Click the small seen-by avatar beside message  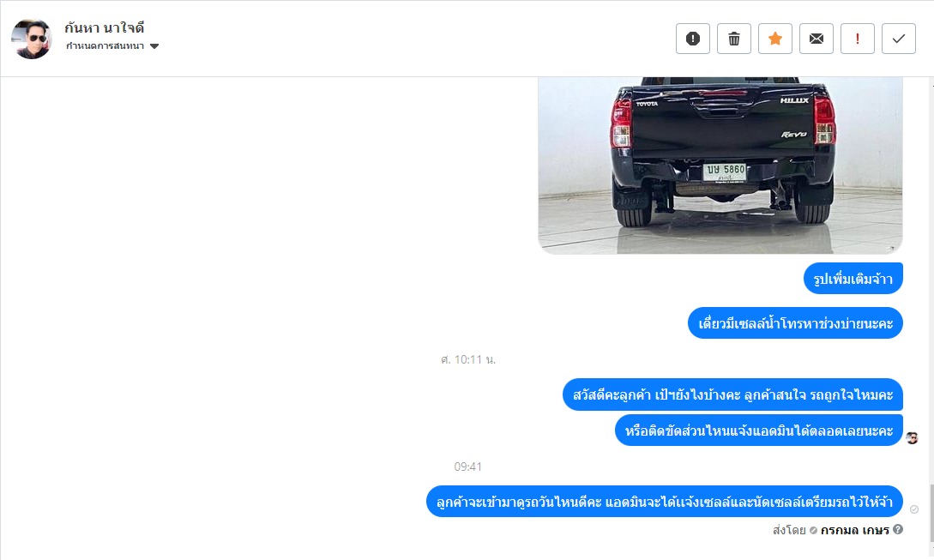click(912, 438)
